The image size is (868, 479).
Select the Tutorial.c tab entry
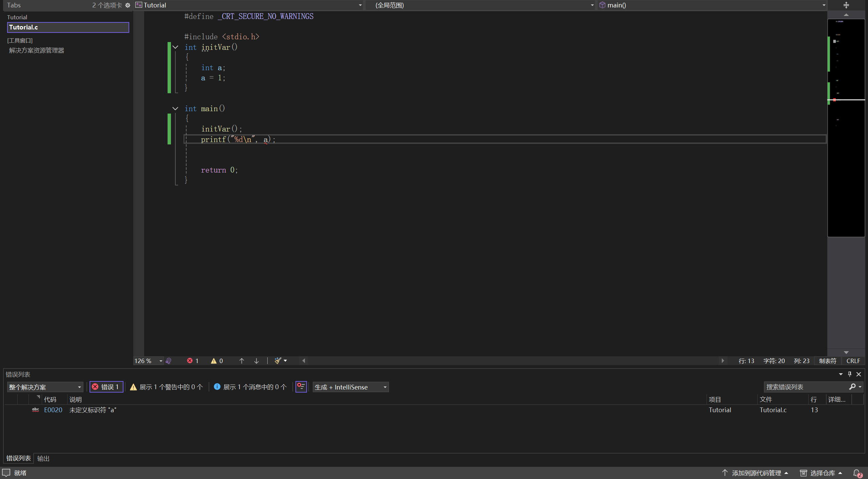[x=68, y=27]
